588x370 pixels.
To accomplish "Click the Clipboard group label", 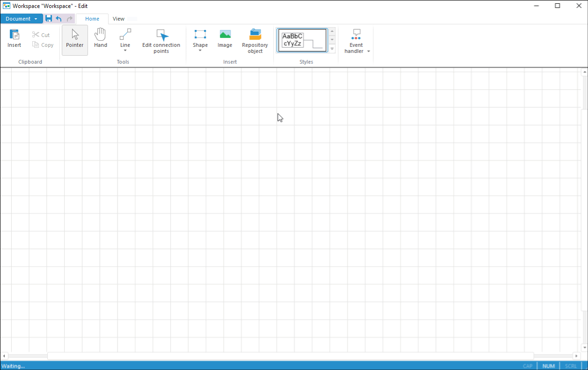I will pyautogui.click(x=30, y=62).
